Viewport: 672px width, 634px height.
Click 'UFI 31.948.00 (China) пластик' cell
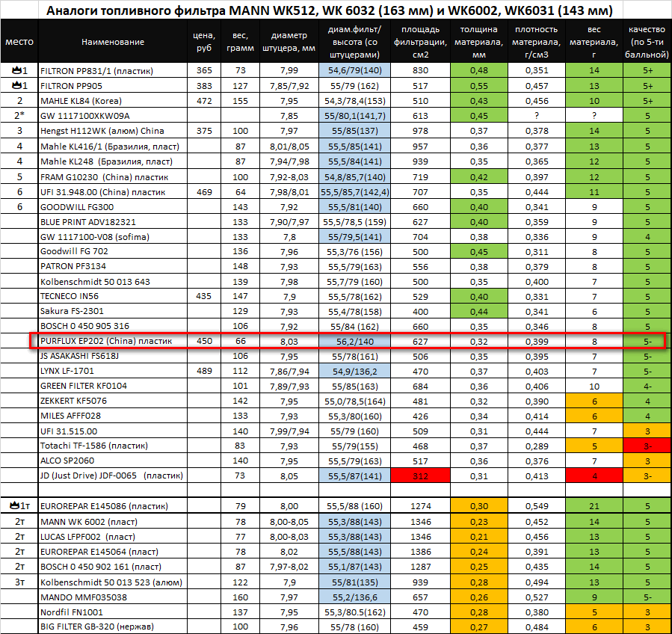point(113,191)
